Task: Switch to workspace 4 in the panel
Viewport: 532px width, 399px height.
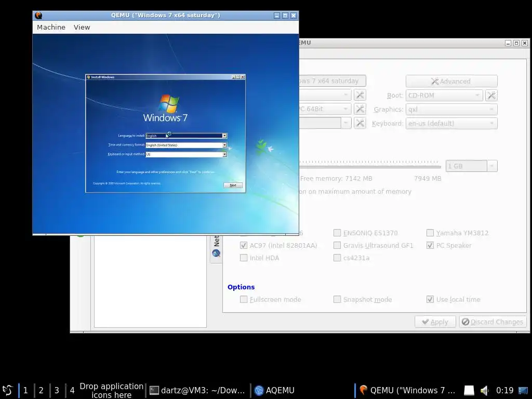Action: 72,391
